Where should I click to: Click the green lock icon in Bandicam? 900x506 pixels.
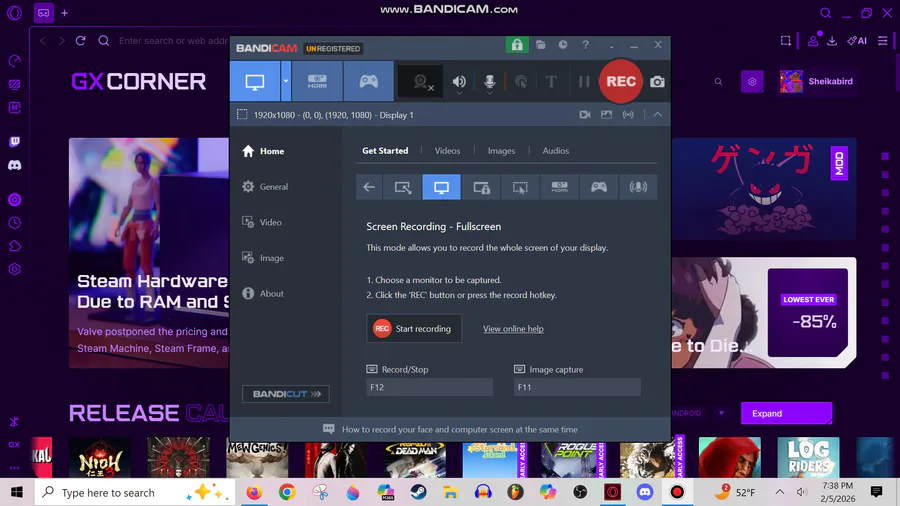(x=517, y=45)
